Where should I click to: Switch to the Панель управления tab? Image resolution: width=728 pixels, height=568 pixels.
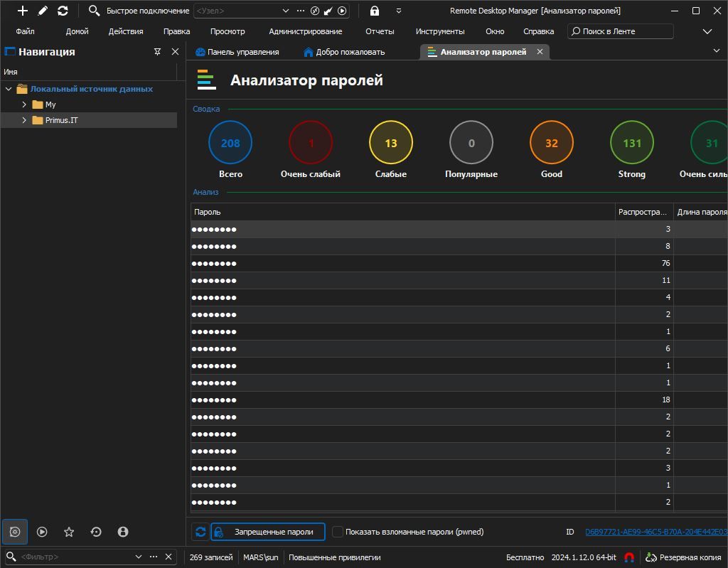click(x=237, y=52)
